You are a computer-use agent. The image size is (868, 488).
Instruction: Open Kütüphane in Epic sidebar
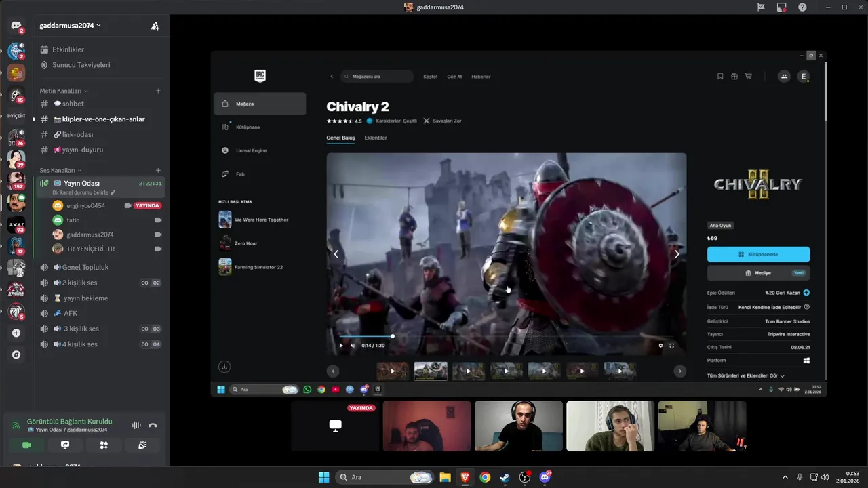click(260, 127)
